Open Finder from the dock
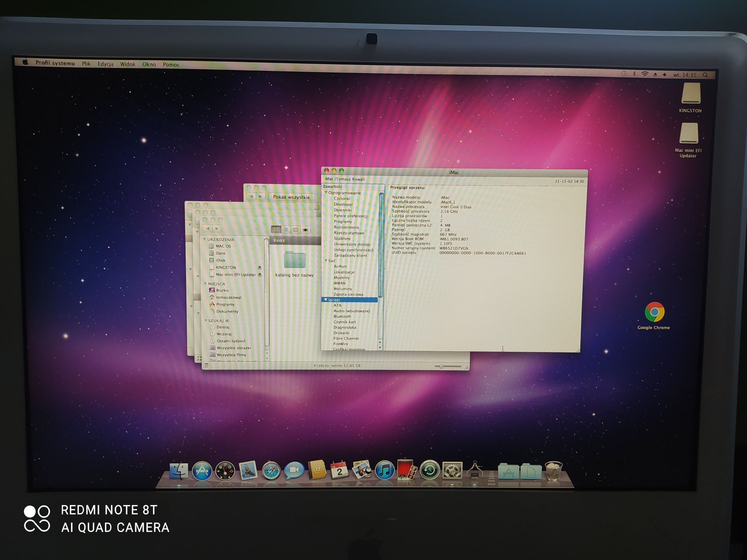The image size is (747, 560). (x=179, y=471)
